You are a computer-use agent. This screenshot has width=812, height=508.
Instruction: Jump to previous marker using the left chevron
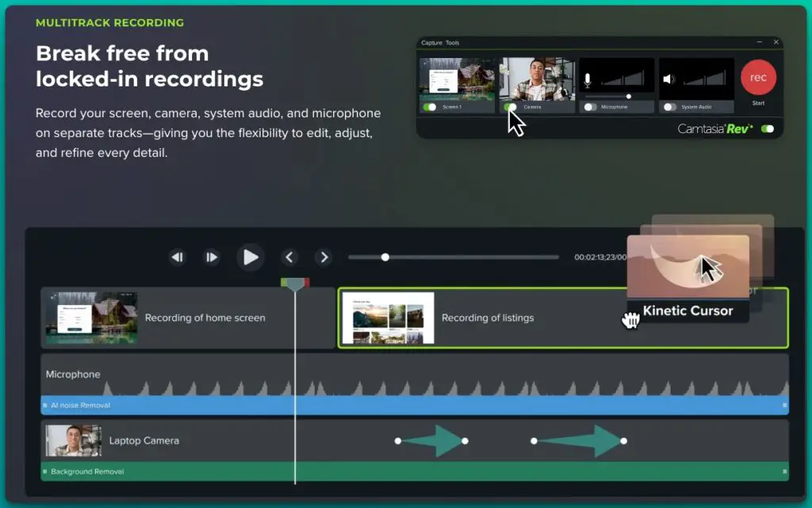[x=289, y=257]
